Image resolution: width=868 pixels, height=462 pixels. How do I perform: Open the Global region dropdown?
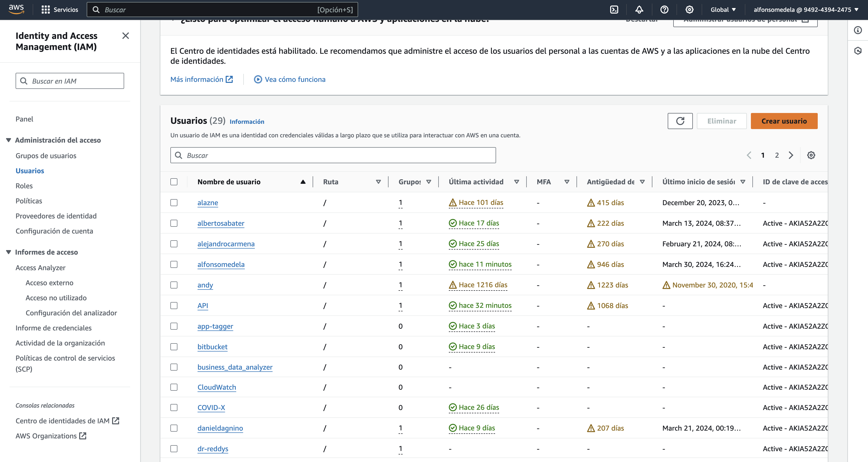tap(724, 10)
